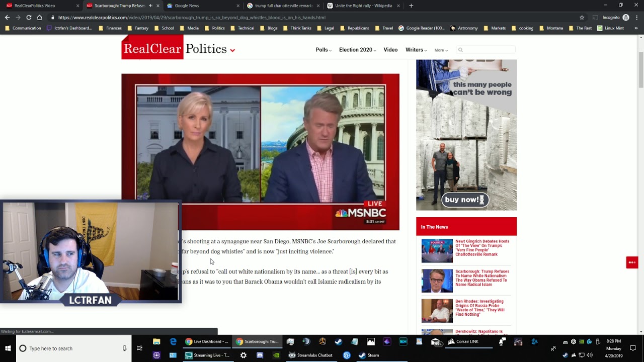Open the Windows notification center

[x=633, y=348]
